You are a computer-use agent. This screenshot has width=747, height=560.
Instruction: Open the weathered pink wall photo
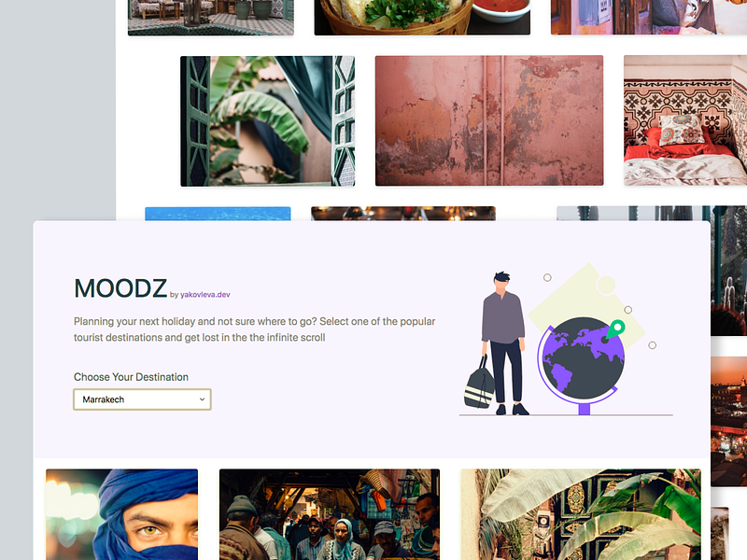(x=489, y=120)
